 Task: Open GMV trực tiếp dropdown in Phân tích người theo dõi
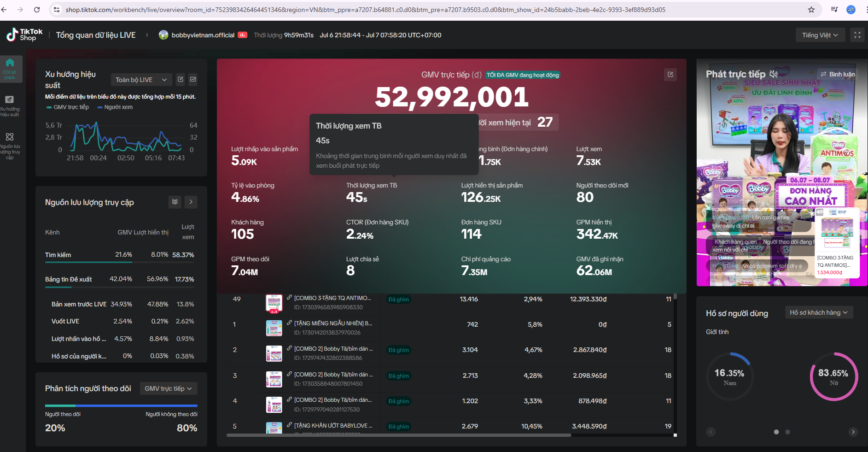pyautogui.click(x=169, y=388)
